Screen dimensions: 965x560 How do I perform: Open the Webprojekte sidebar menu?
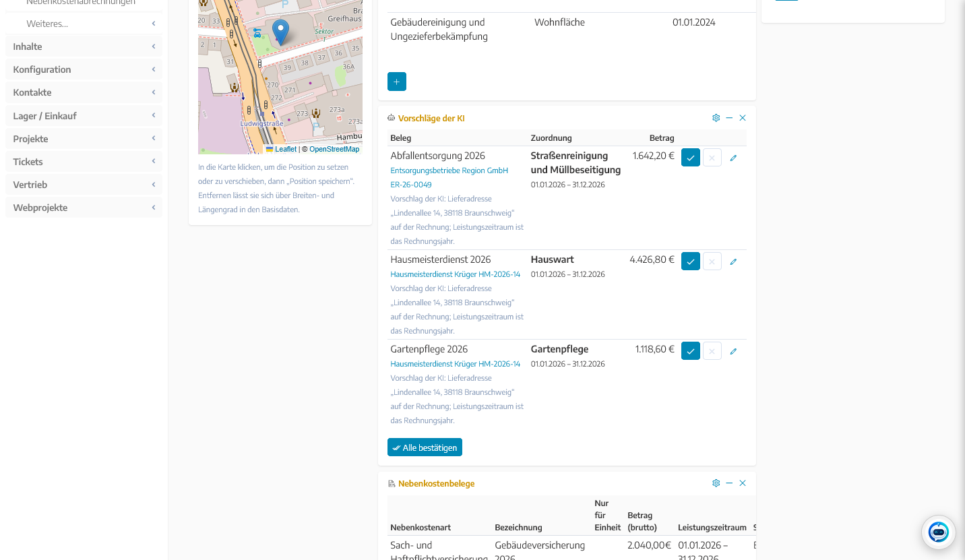pyautogui.click(x=84, y=208)
